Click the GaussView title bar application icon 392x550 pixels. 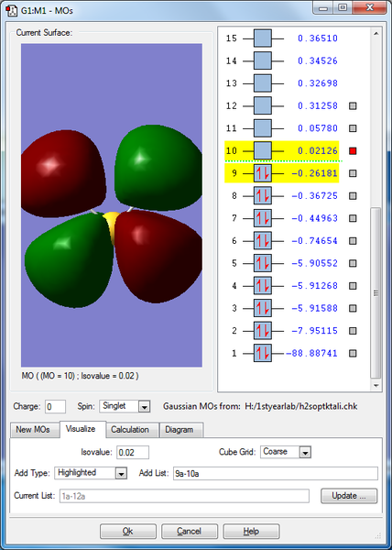[11, 10]
